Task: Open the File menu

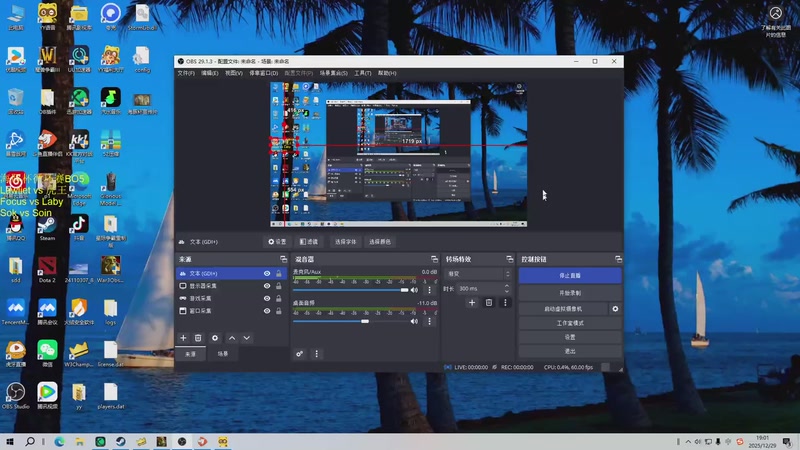Action: coord(186,73)
